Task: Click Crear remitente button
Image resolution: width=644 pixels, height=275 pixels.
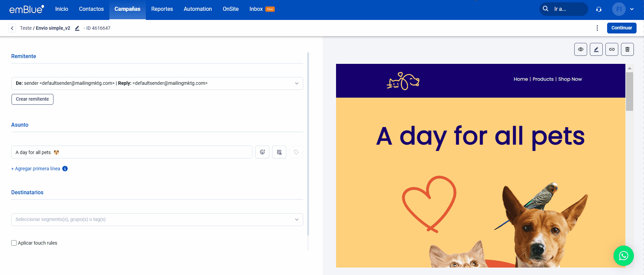Action: [32, 99]
